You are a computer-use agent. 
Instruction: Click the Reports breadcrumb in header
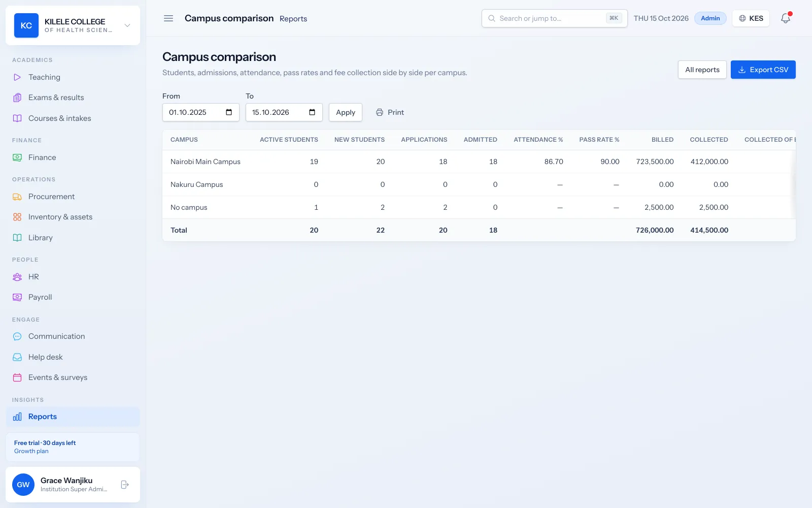coord(293,19)
